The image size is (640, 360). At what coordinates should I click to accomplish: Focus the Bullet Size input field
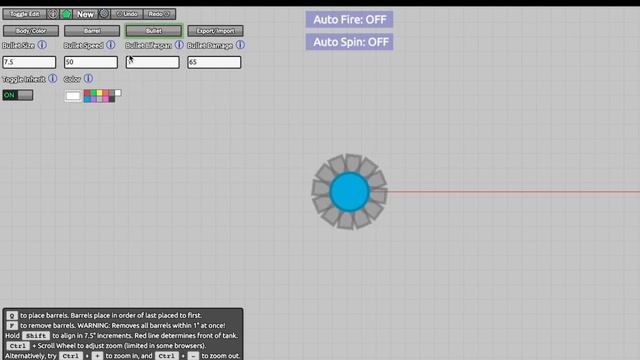coord(29,62)
